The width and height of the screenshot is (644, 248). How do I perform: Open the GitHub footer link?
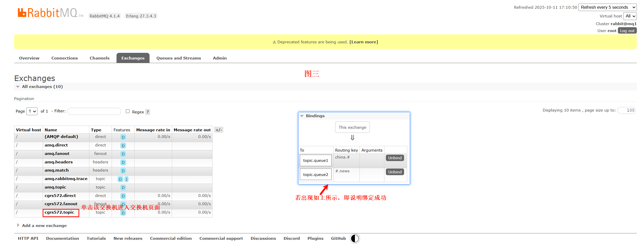click(x=339, y=239)
